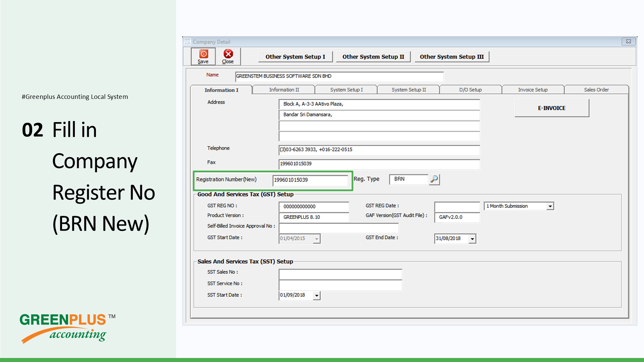Click the third empty Address line field
Image resolution: width=644 pixels, height=362 pixels.
pos(379,126)
